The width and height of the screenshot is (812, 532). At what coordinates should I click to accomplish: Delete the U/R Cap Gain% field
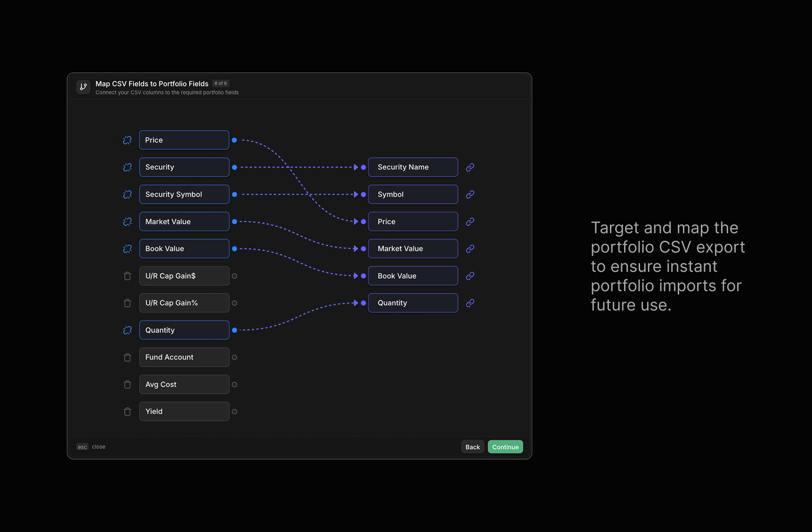click(127, 303)
